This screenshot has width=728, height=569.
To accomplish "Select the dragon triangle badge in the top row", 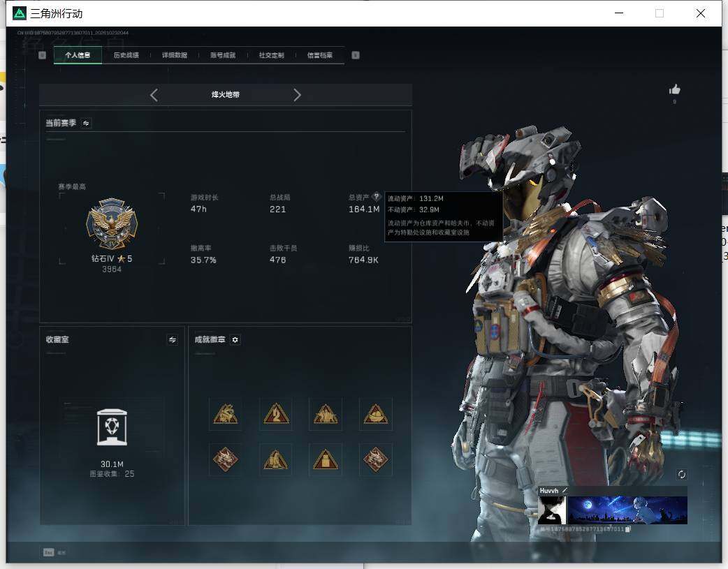I will (x=226, y=414).
